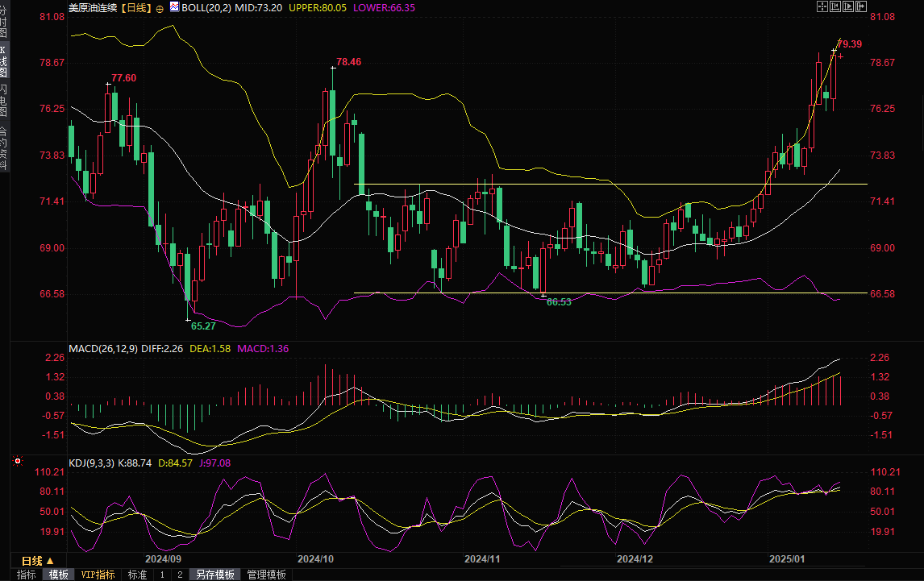The height and width of the screenshot is (581, 924).
Task: Open the 闪电图 sidebar tab
Action: (4, 100)
